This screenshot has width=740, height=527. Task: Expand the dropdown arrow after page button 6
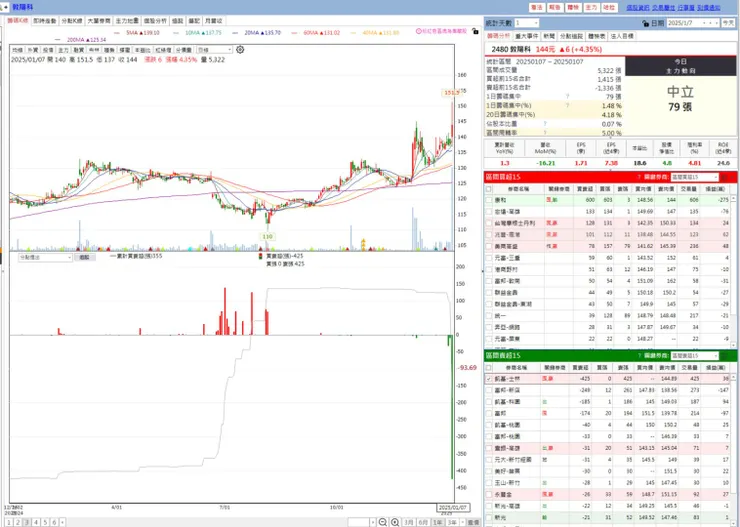coord(63,522)
